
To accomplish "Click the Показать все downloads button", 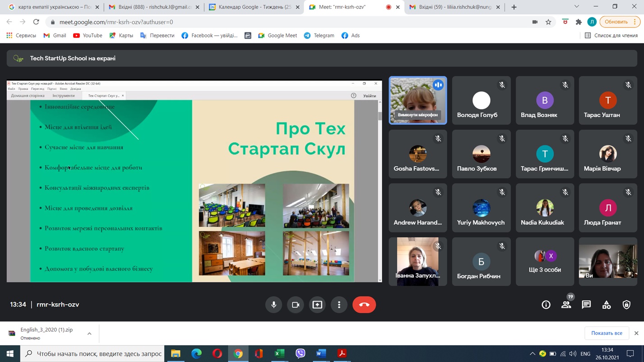I will [x=607, y=333].
